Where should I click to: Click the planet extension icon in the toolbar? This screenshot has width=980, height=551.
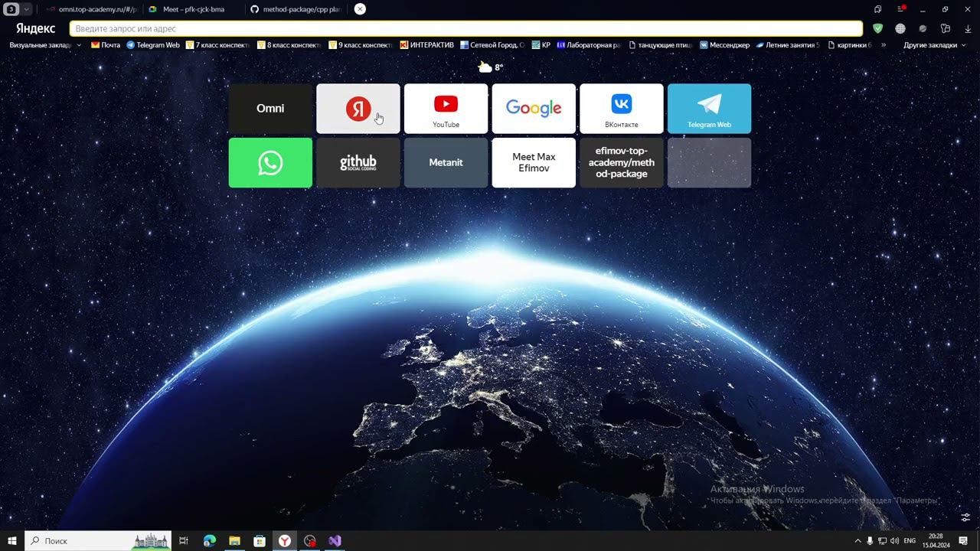923,28
